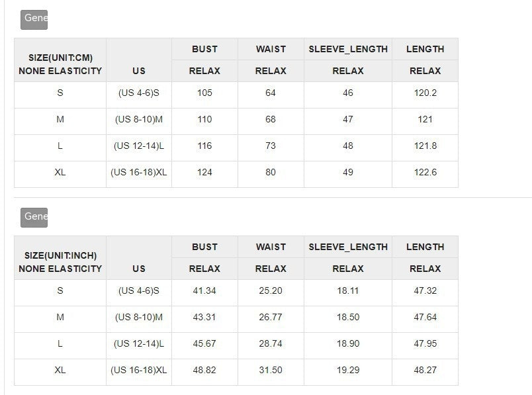Viewport: 532px width, 395px height.
Task: Select the (US 12-14)L cell in CM table
Action: pos(139,146)
